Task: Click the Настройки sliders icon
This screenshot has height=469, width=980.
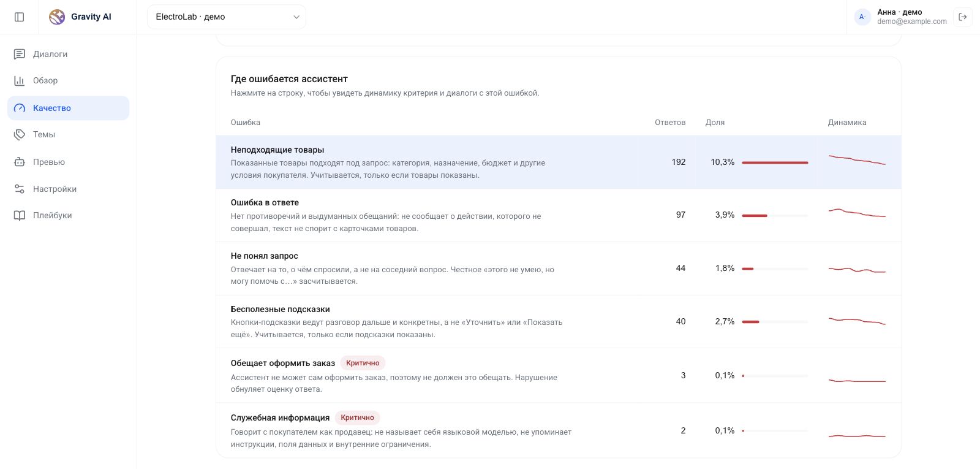Action: click(20, 189)
